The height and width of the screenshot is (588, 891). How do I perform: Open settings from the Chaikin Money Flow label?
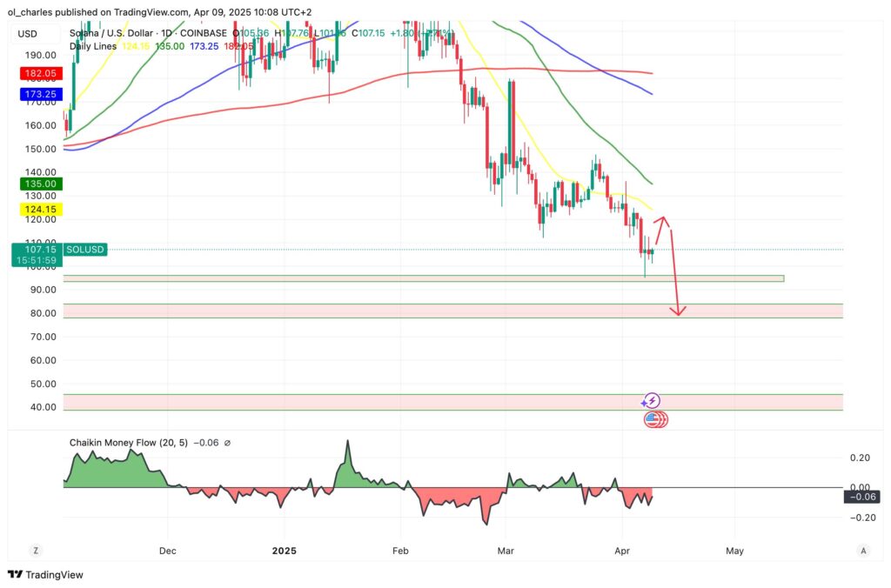point(131,442)
